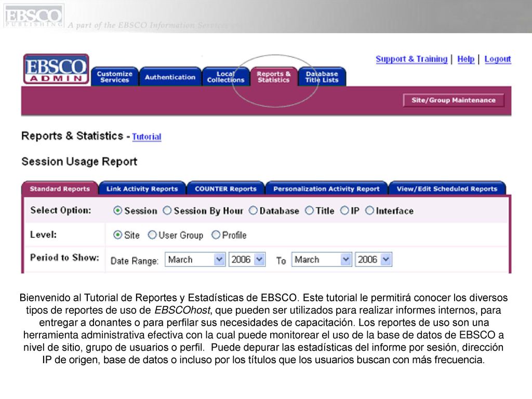Viewport: 532px width, 399px height.
Task: Choose Profile level radio button
Action: coord(216,235)
